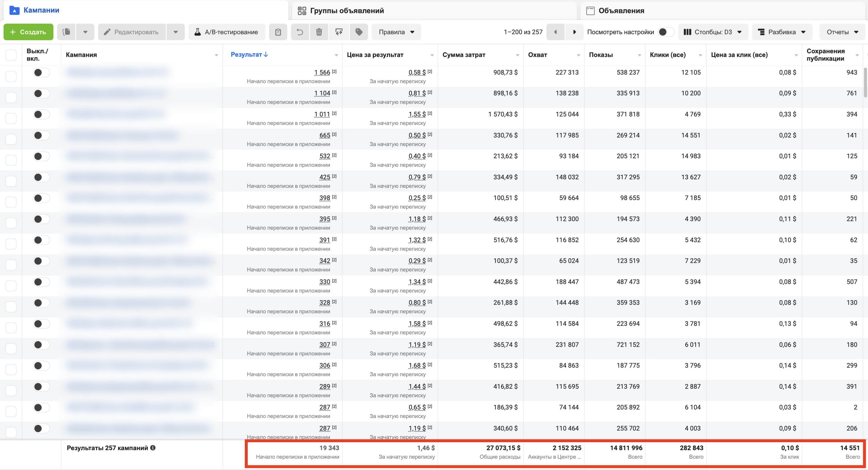868x470 pixels.
Task: Click the green Создать button
Action: pyautogui.click(x=28, y=32)
